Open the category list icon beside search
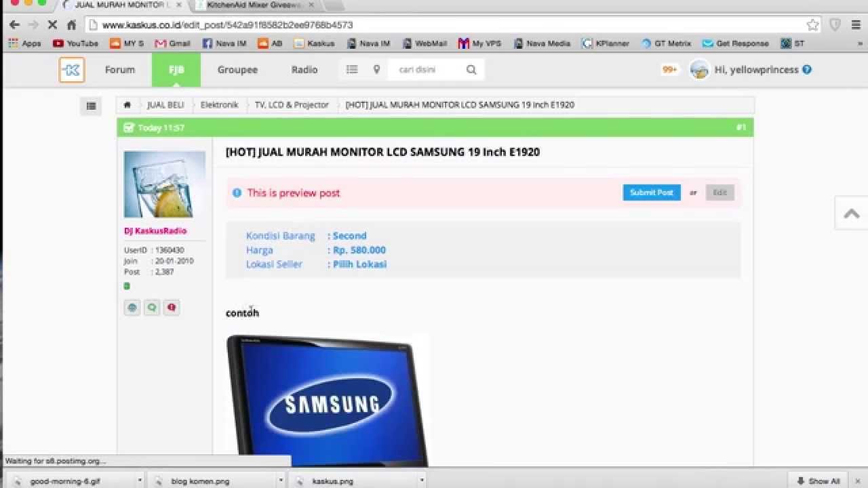Screen dimensions: 868x488 coord(352,70)
